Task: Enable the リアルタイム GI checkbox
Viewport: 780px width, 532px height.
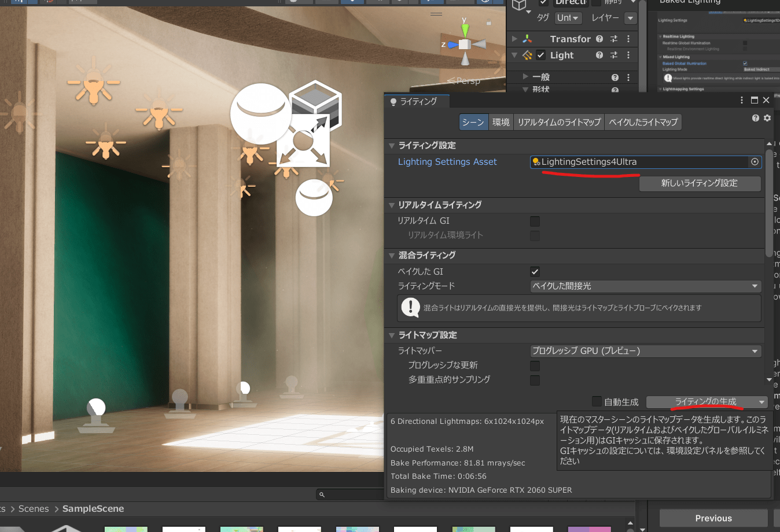Action: [x=535, y=221]
